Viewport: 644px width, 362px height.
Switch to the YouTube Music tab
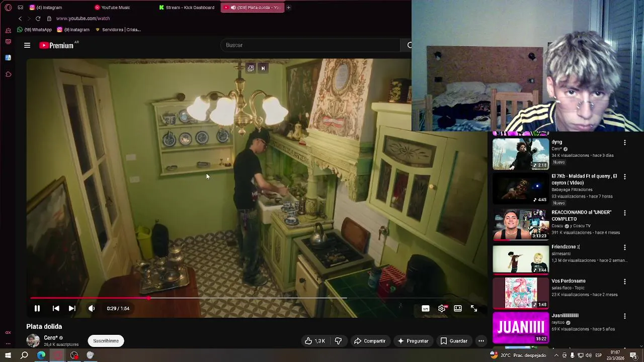[113, 8]
